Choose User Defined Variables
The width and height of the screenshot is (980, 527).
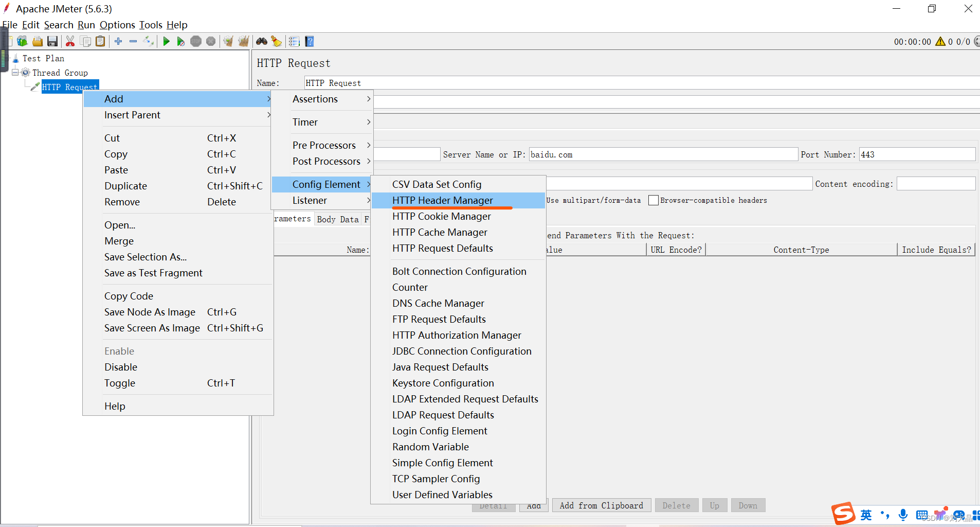pos(458,495)
